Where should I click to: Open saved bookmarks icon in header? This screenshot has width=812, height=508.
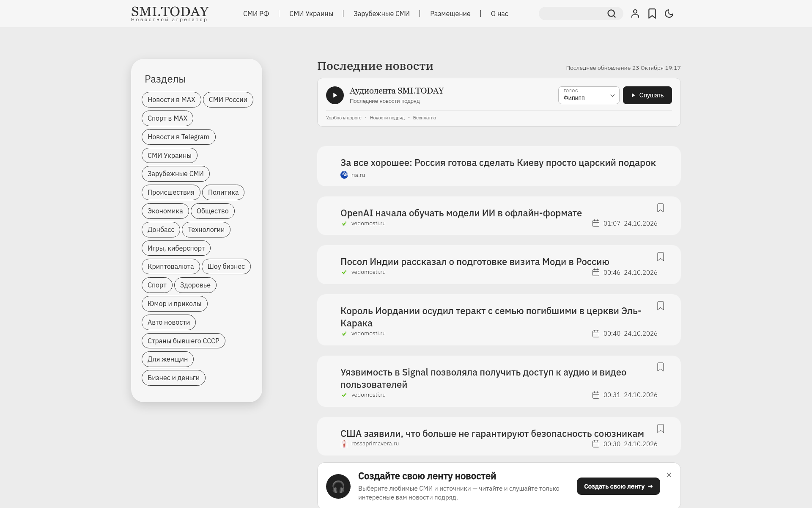(x=652, y=14)
